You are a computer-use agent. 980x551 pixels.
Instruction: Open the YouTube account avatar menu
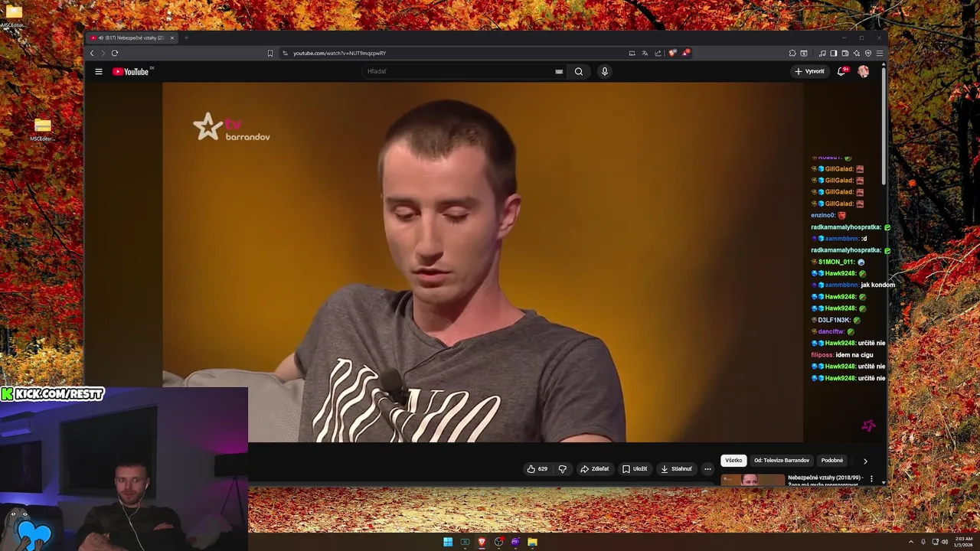(x=864, y=71)
